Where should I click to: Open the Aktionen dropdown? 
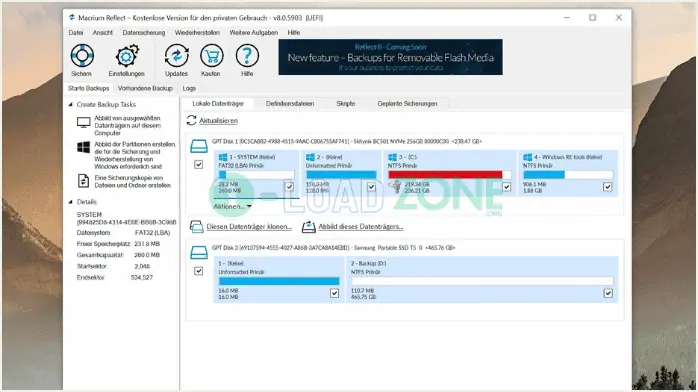[x=232, y=206]
